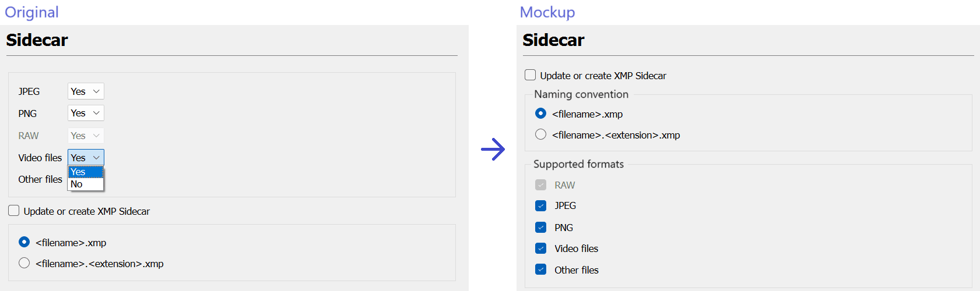This screenshot has height=291, width=980.
Task: Uncheck the PNG checkbox in Mockup
Action: 541,227
